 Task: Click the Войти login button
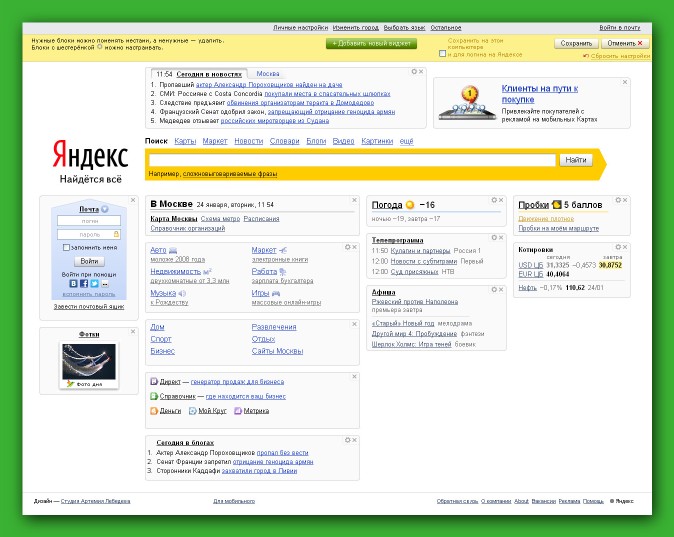[x=89, y=261]
